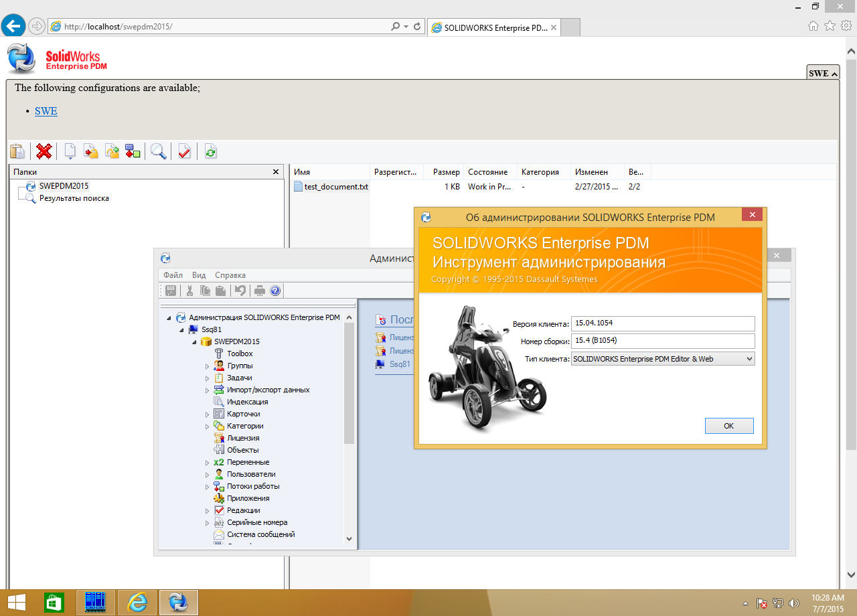The height and width of the screenshot is (616, 857).
Task: Select SWEPDM2015 vault in Папки tree
Action: pos(64,186)
